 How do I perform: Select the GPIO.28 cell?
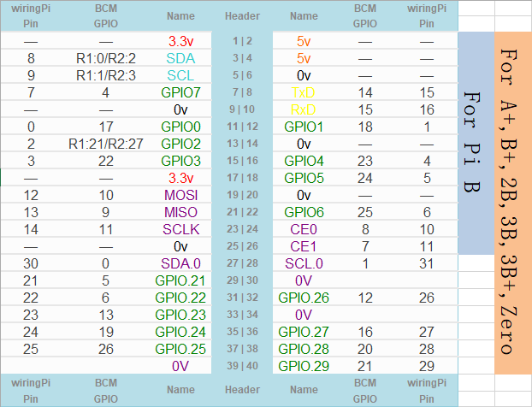[x=304, y=349]
